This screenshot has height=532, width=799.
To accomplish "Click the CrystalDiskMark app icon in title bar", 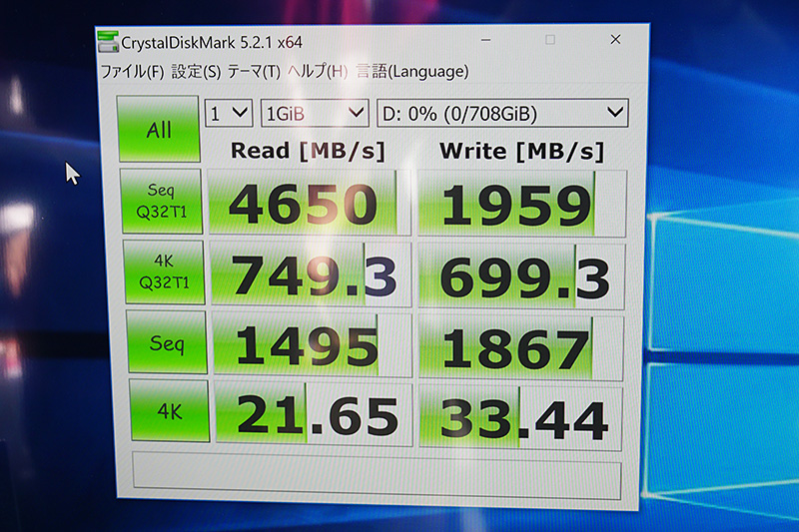I will pos(108,41).
